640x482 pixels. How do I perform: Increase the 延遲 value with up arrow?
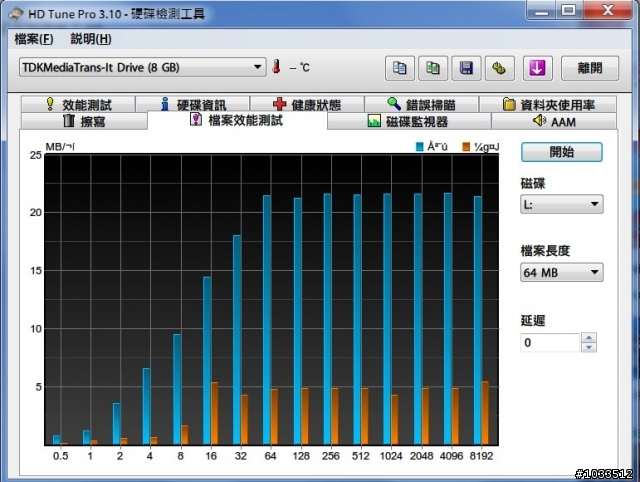[589, 338]
